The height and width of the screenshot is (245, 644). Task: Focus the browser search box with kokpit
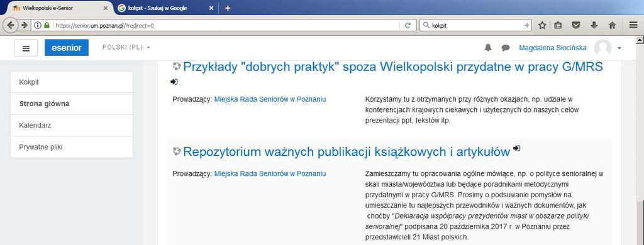[x=475, y=25]
